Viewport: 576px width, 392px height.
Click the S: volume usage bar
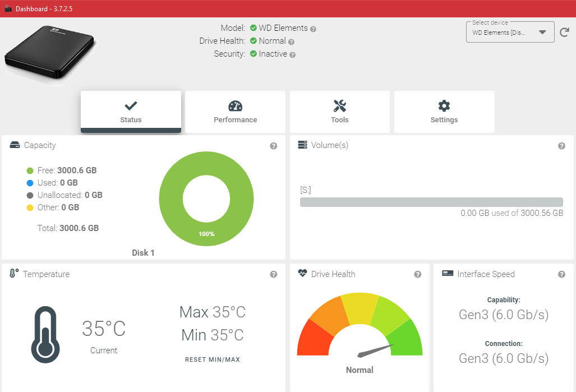tap(431, 202)
